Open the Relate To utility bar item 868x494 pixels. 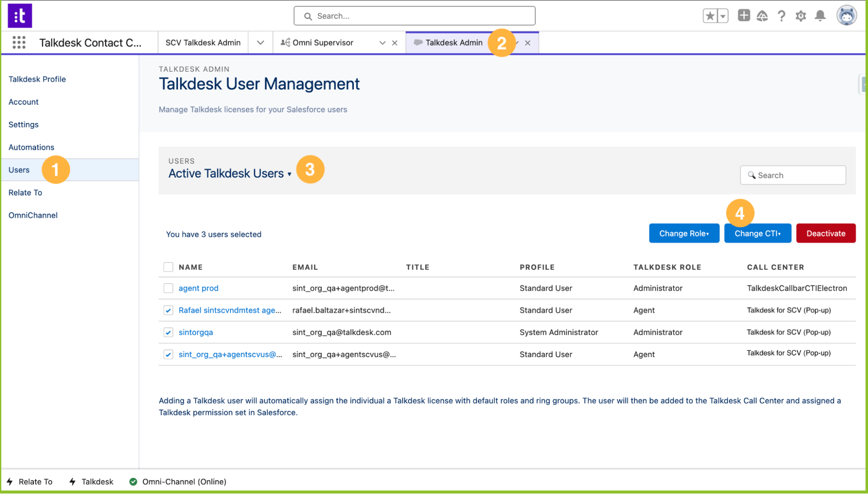(30, 481)
